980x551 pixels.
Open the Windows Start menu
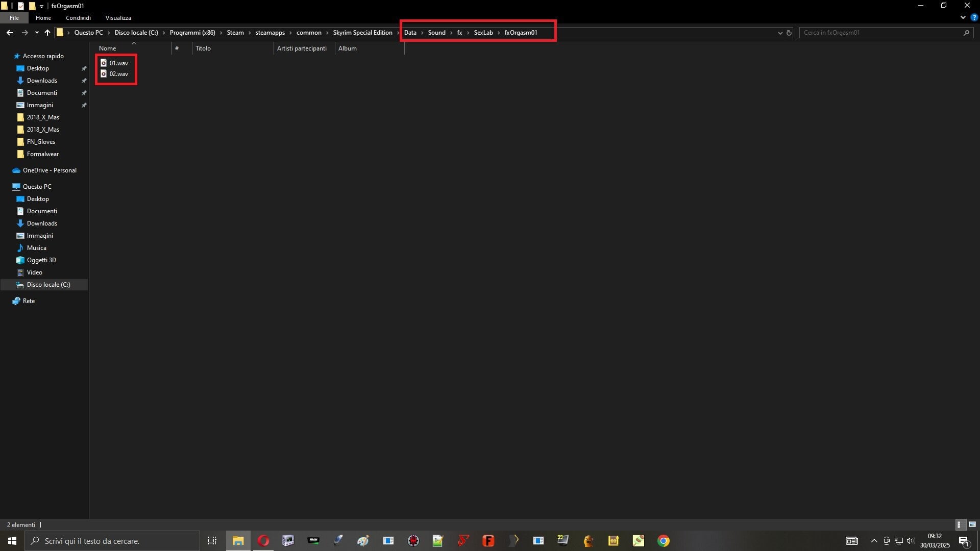pos(12,541)
